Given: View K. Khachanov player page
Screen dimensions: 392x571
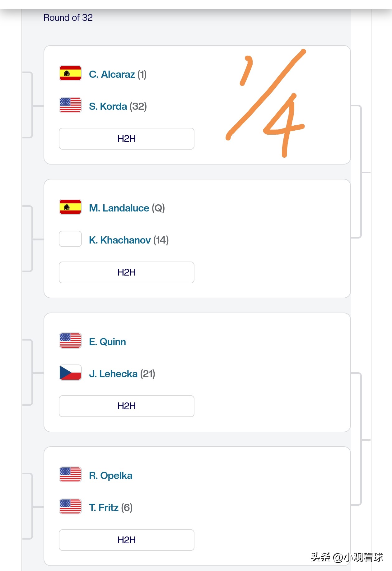Looking at the screenshot, I should pos(120,240).
